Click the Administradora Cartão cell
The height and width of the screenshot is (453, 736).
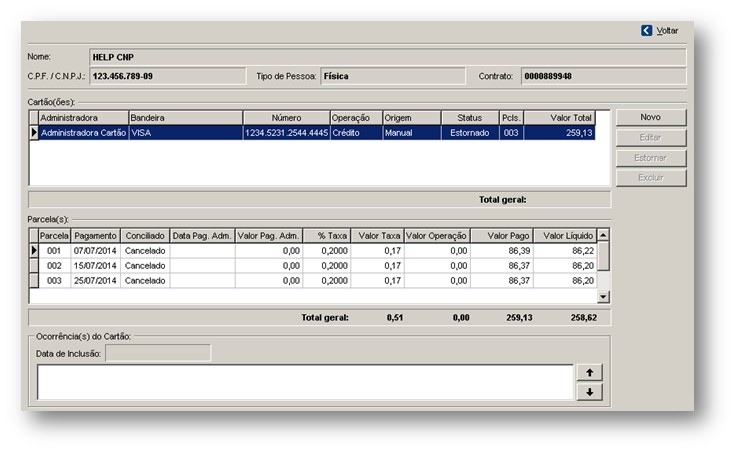click(x=84, y=133)
